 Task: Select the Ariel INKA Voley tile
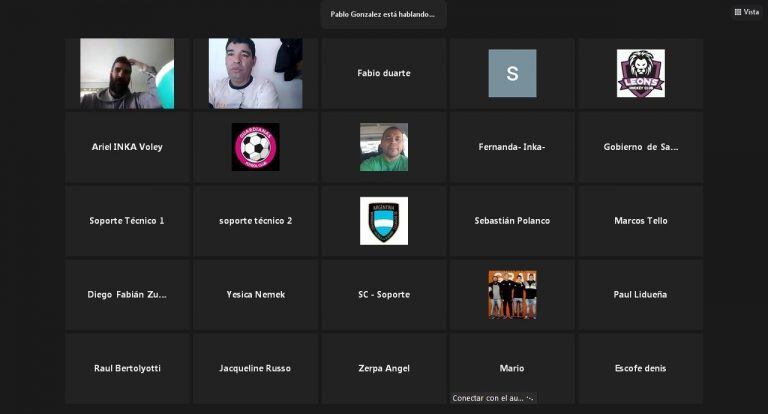[127, 147]
